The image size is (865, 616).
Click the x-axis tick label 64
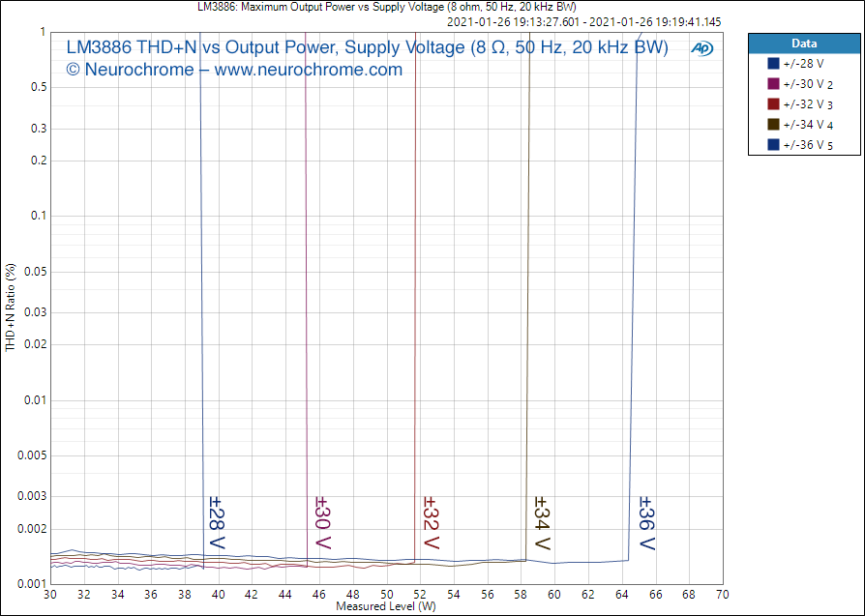(x=622, y=595)
